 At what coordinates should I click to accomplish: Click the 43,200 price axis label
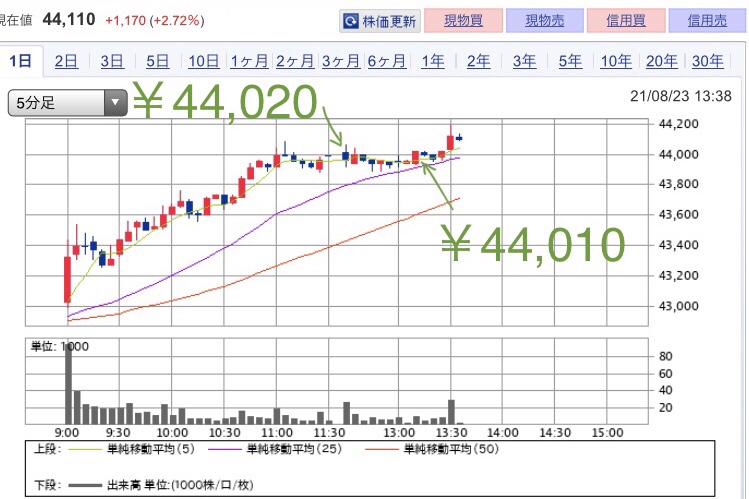[678, 276]
